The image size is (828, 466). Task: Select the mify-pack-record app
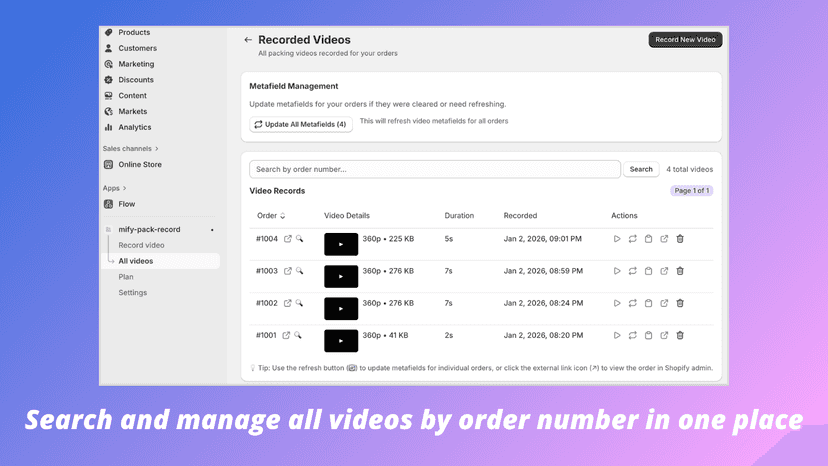(149, 229)
